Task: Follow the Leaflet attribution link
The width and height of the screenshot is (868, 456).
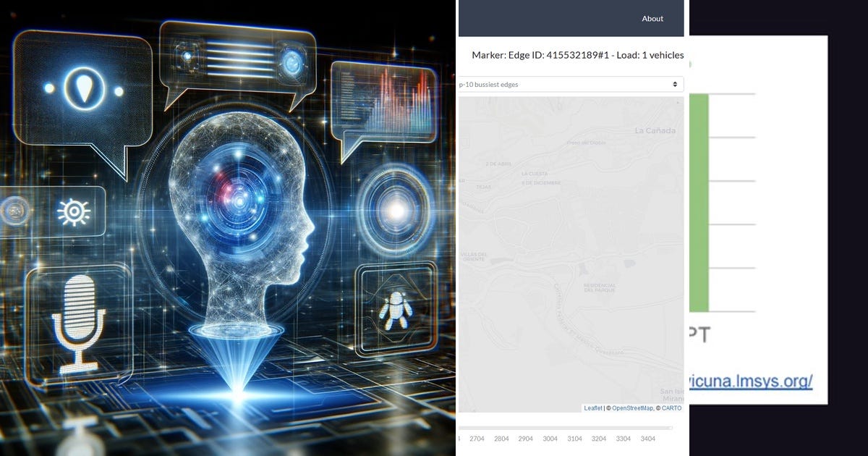Action: [x=593, y=408]
